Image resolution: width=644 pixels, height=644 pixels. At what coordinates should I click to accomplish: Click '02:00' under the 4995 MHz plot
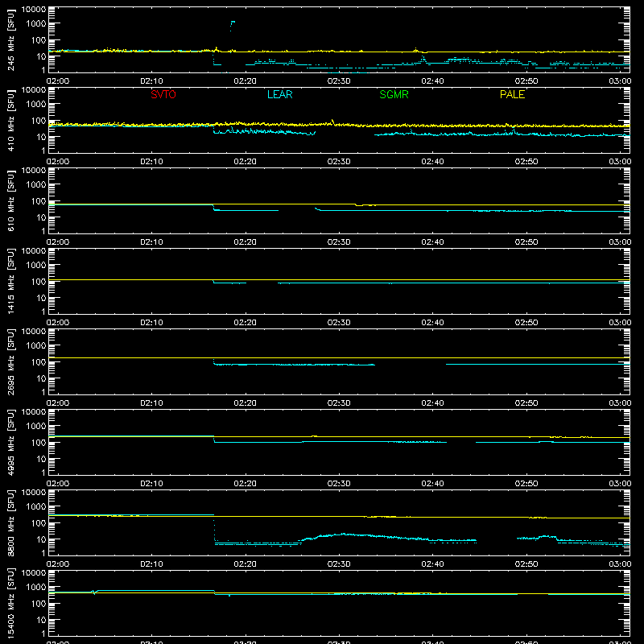tap(58, 484)
